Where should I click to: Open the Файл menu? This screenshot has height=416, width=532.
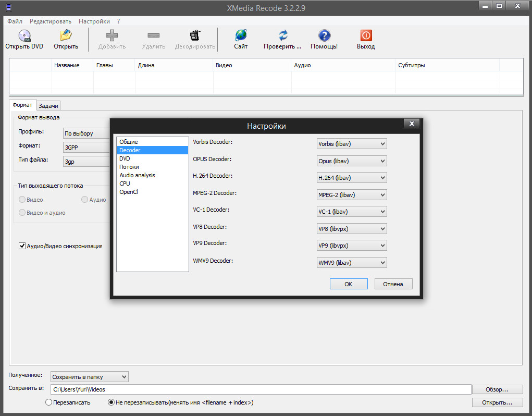click(x=15, y=21)
